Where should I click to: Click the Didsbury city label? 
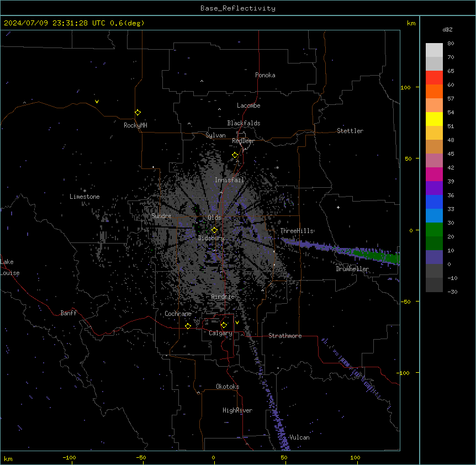[211, 238]
